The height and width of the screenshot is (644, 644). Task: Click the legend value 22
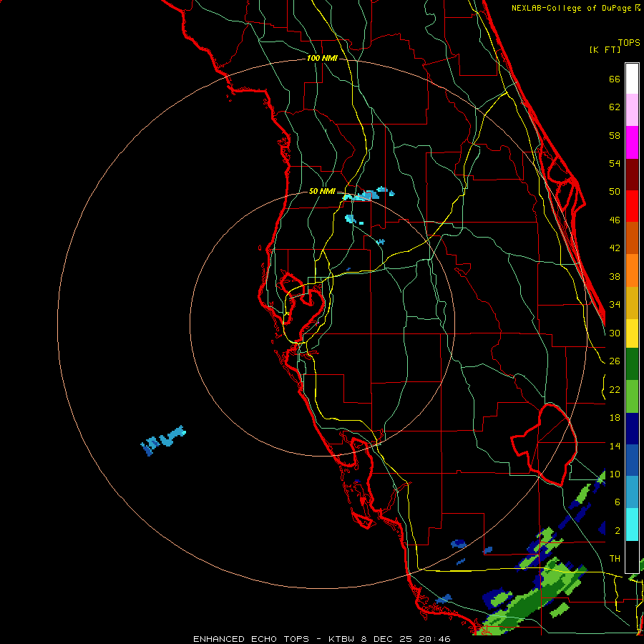point(615,389)
